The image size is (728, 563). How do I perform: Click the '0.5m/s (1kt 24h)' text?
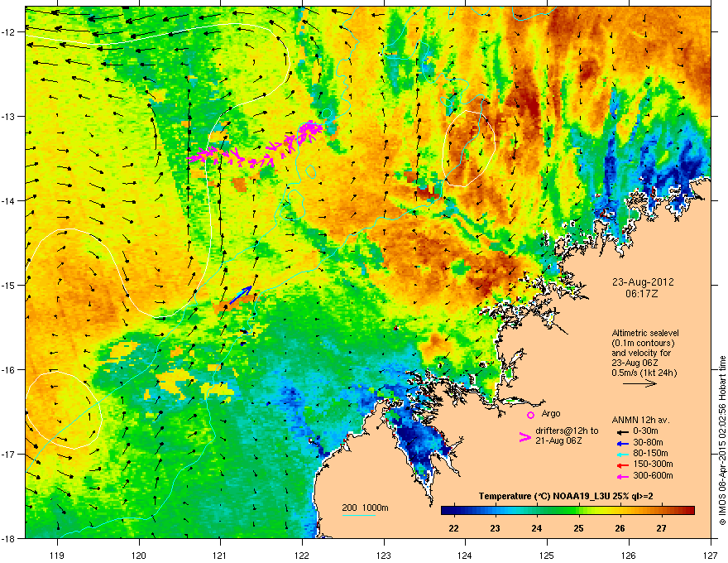(644, 373)
